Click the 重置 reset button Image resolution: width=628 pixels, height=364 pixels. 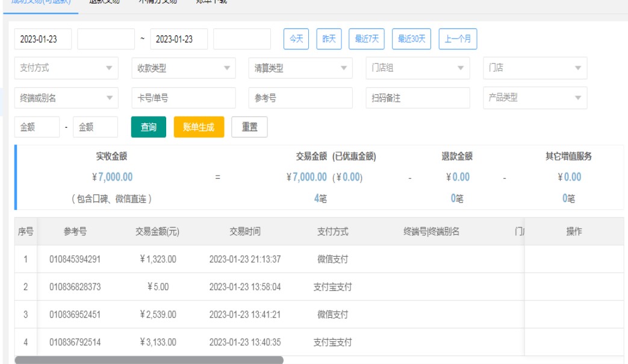(x=249, y=127)
